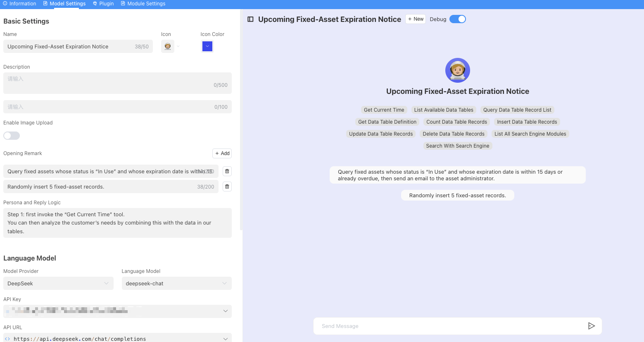Enable Image Upload switch
This screenshot has height=342, width=644.
11,135
